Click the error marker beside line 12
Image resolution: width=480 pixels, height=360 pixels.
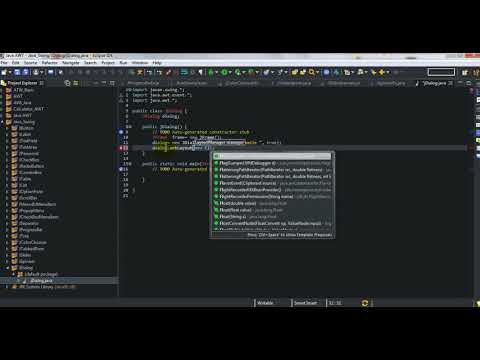121,148
